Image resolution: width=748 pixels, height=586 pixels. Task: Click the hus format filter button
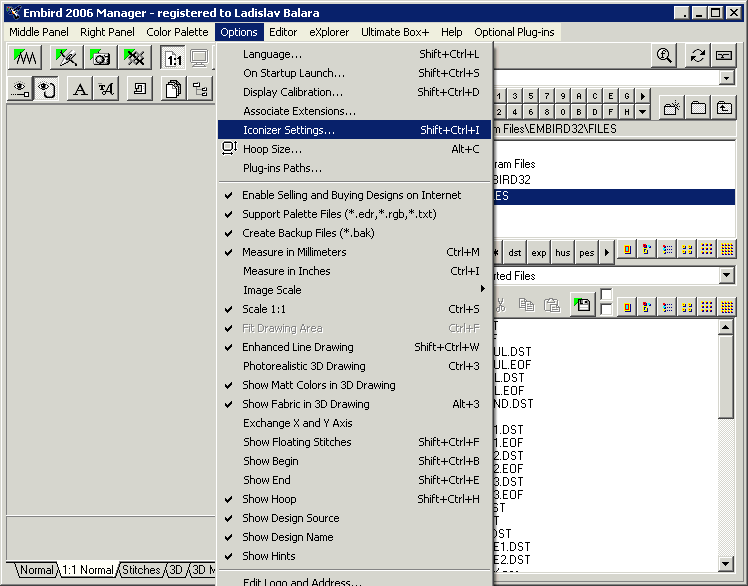click(x=562, y=252)
